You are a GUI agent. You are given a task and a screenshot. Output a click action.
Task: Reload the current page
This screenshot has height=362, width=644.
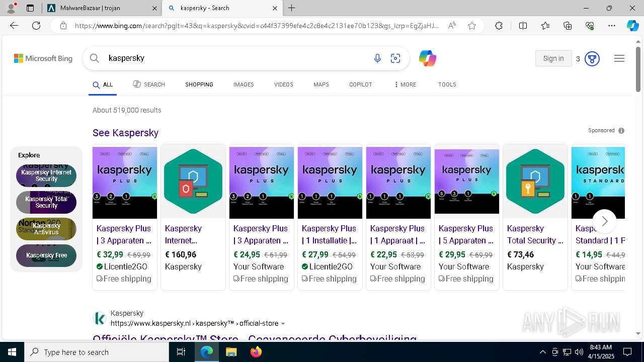point(36,26)
